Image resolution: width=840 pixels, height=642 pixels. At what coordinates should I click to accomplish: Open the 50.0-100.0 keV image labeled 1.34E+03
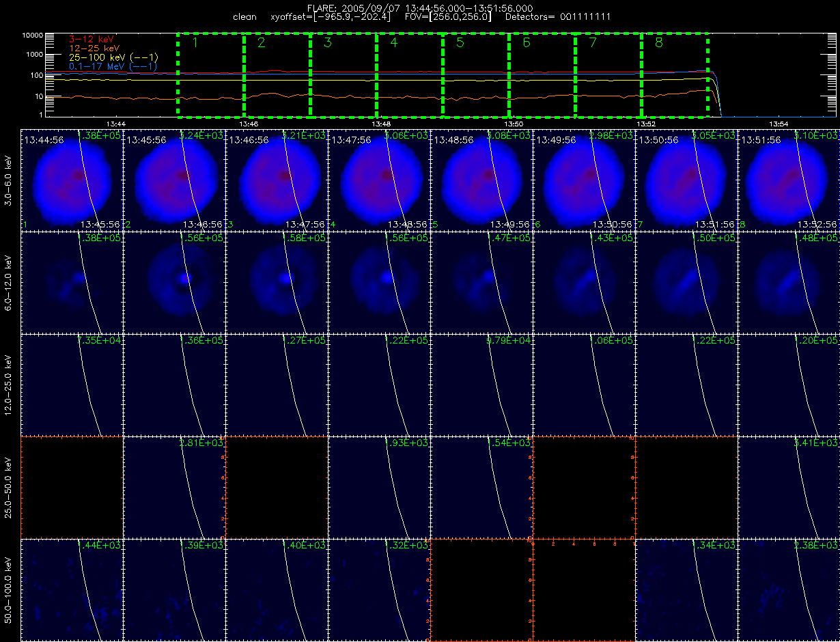pyautogui.click(x=686, y=589)
